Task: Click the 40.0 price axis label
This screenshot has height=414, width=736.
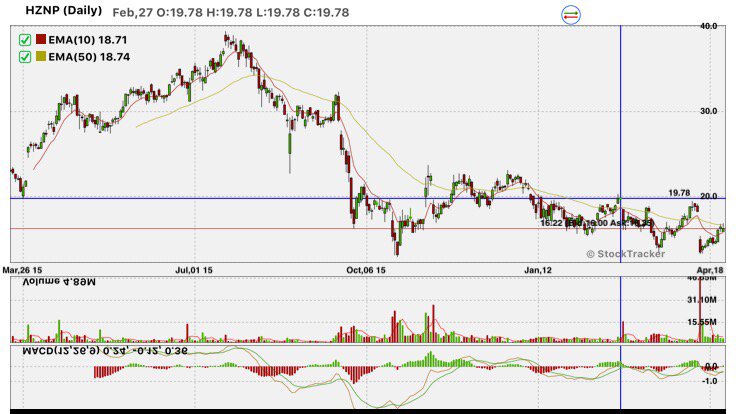Action: click(708, 26)
